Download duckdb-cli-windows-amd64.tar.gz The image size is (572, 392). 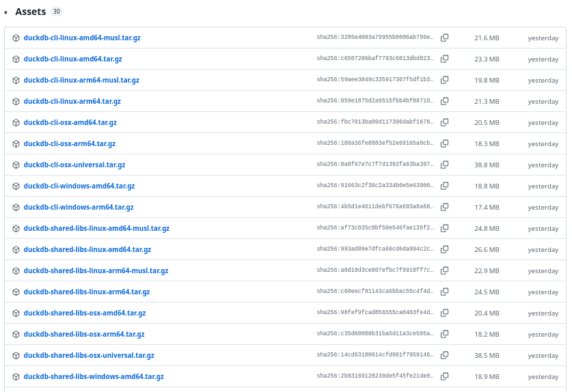click(79, 186)
